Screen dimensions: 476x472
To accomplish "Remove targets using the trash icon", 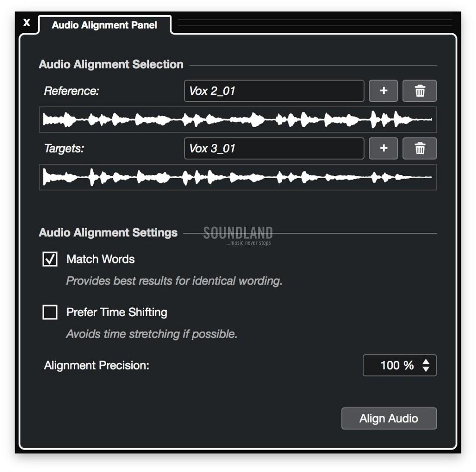I will click(419, 148).
